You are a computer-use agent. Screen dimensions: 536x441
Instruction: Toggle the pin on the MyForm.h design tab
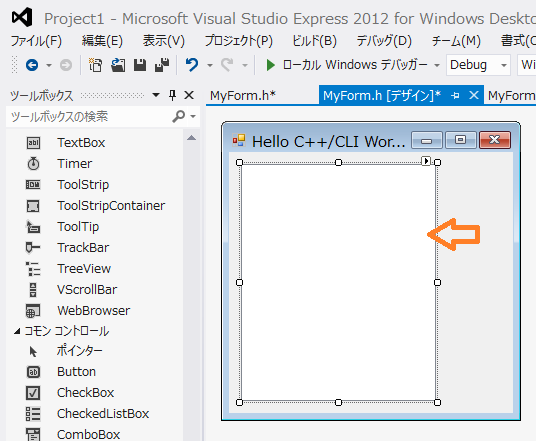click(x=455, y=95)
